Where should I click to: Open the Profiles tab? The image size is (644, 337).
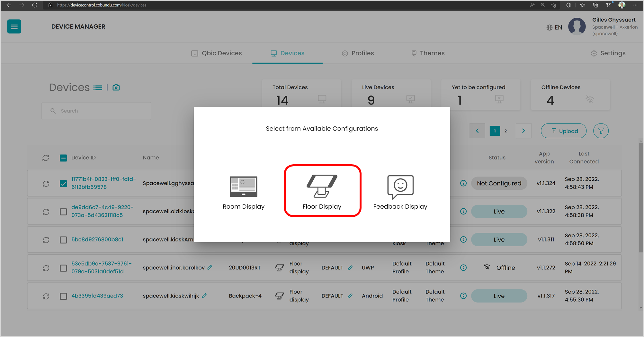(358, 53)
